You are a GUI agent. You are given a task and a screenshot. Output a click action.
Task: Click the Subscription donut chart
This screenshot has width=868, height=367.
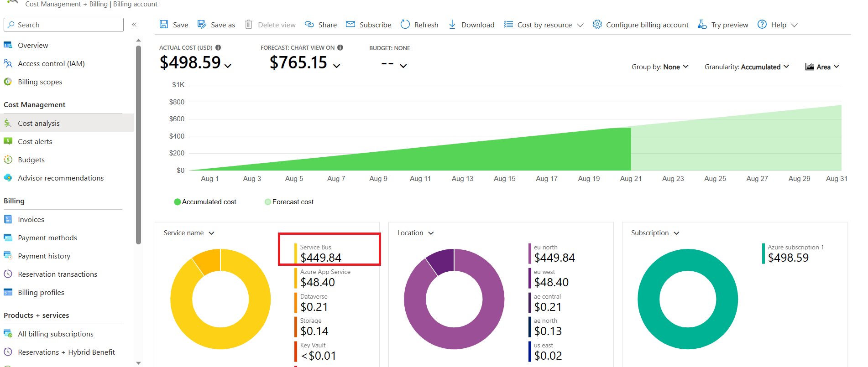[x=688, y=299]
